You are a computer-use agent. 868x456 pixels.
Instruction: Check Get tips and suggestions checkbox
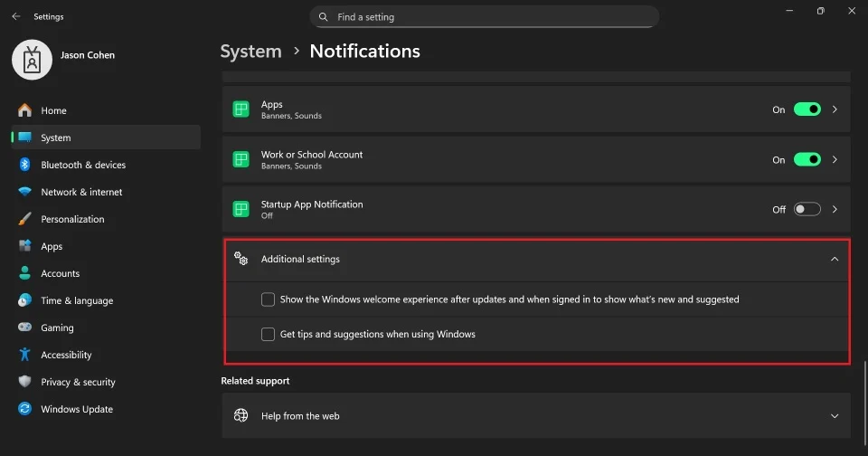[268, 334]
